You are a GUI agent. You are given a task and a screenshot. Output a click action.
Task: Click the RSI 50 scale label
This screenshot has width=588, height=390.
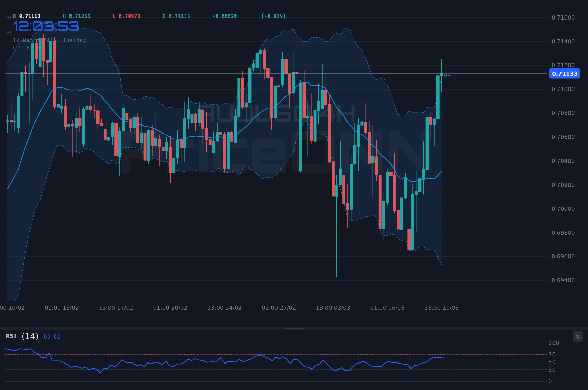coord(552,362)
